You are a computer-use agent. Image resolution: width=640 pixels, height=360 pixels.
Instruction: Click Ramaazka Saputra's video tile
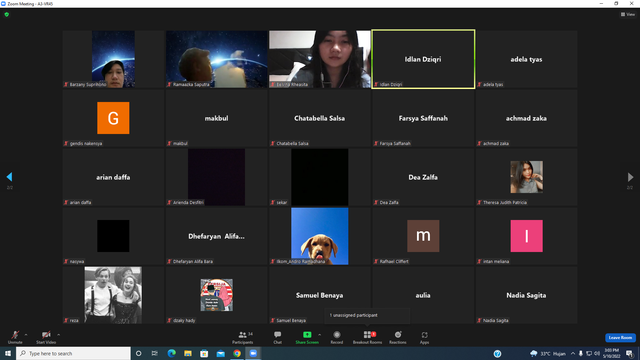(x=216, y=59)
